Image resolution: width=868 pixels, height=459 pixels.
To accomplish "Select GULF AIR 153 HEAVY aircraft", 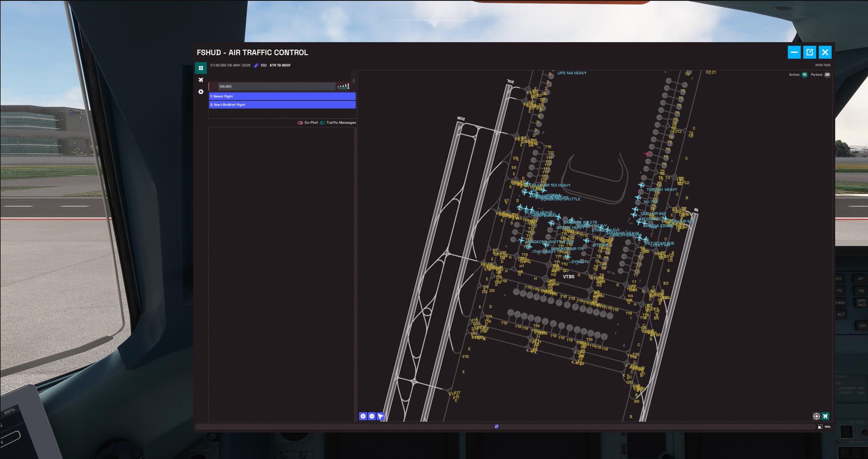I will pos(528,184).
